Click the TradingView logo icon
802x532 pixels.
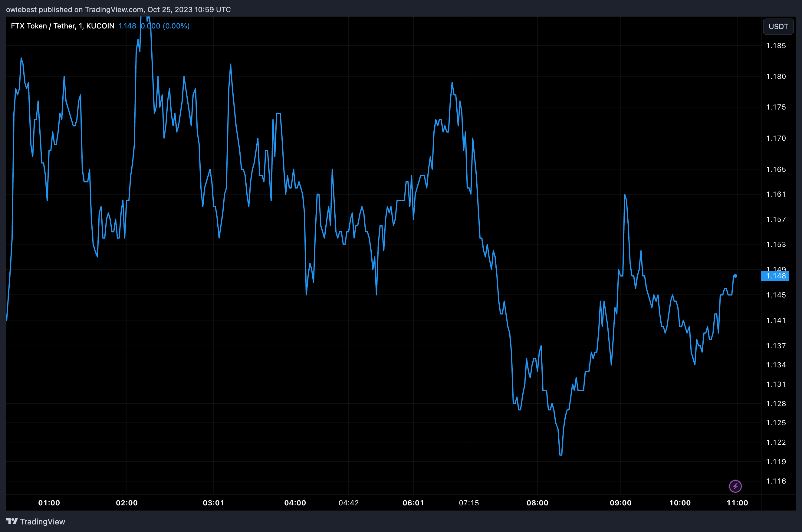[12, 521]
